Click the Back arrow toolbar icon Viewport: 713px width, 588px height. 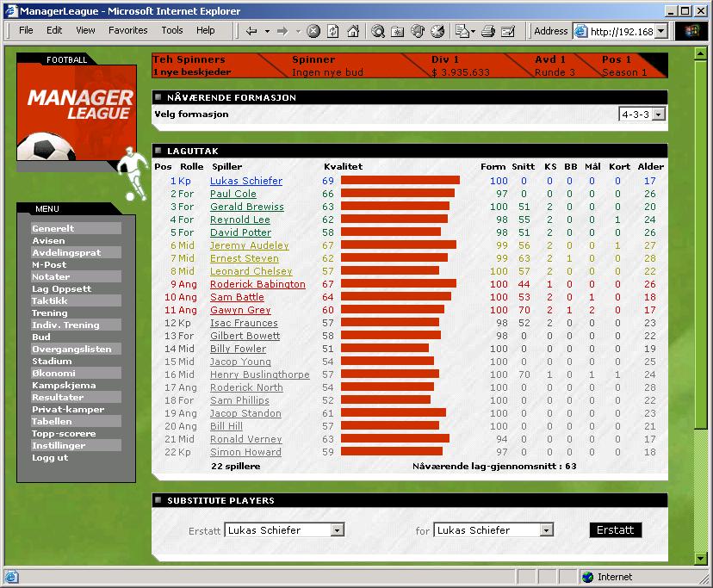click(251, 31)
